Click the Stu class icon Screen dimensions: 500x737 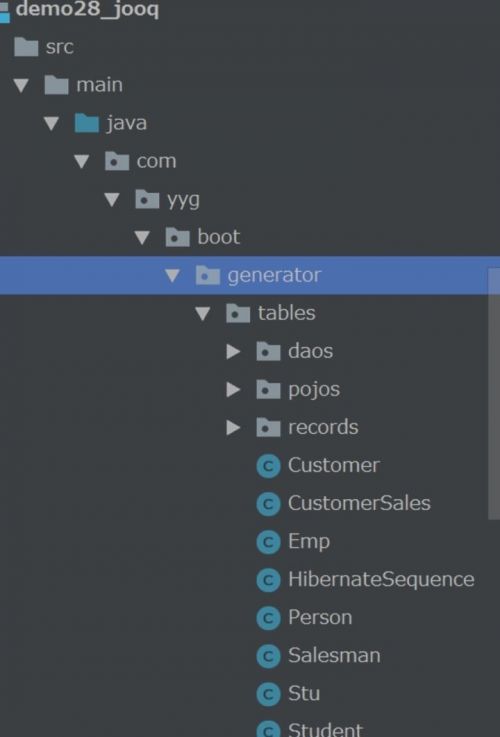coord(268,694)
